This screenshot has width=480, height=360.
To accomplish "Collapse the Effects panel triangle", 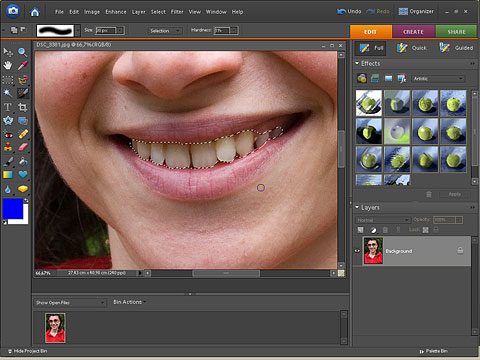I will pyautogui.click(x=357, y=63).
